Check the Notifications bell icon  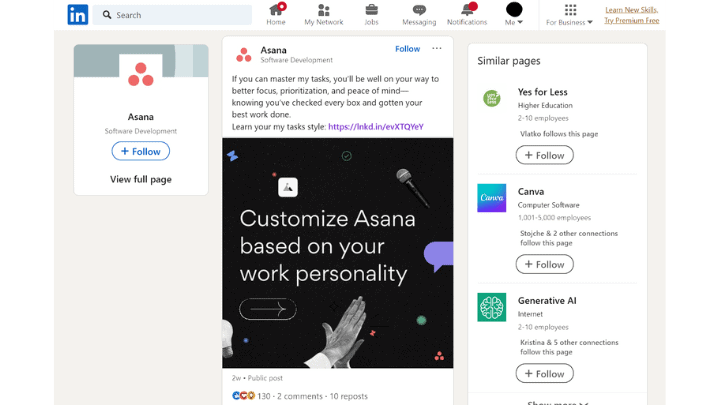[x=467, y=10]
